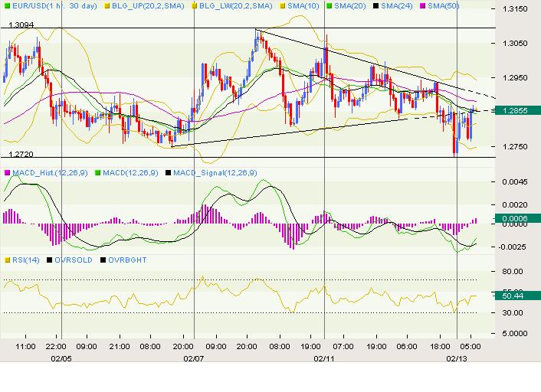Click the 0.0045 MACD axis label
The height and width of the screenshot is (392, 541).
(x=515, y=182)
